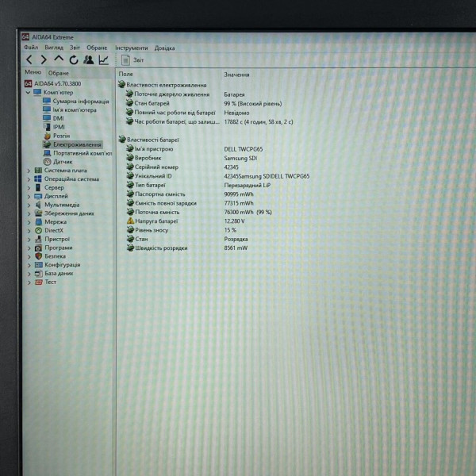This screenshot has height=476, width=476.
Task: Collapse the Комп'ютер tree node
Action: [29, 92]
